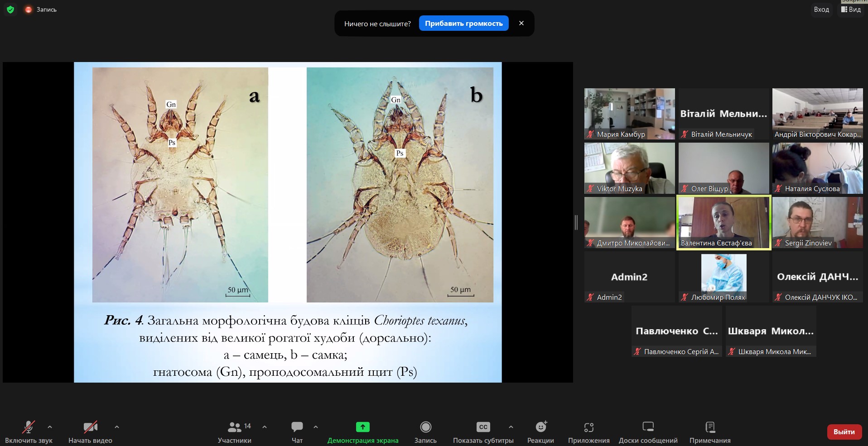Click the red recording indicator dot
The width and height of the screenshot is (868, 446).
click(28, 10)
